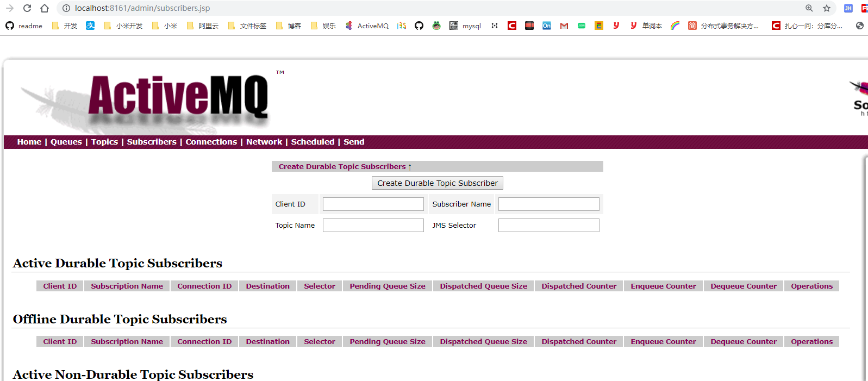Viewport: 868px width, 381px height.
Task: Open the globe bookmark icon
Action: (x=860, y=26)
